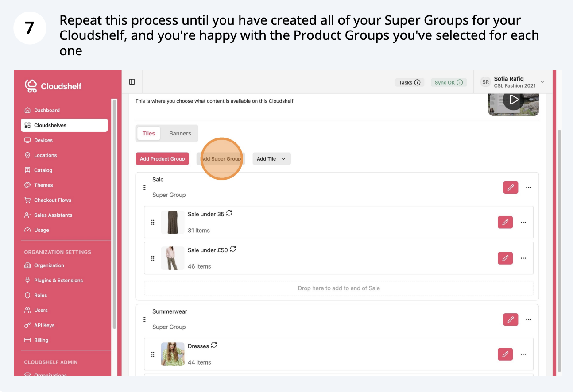Click sync icon next to Sale under 35
This screenshot has width=573, height=392.
(x=229, y=213)
